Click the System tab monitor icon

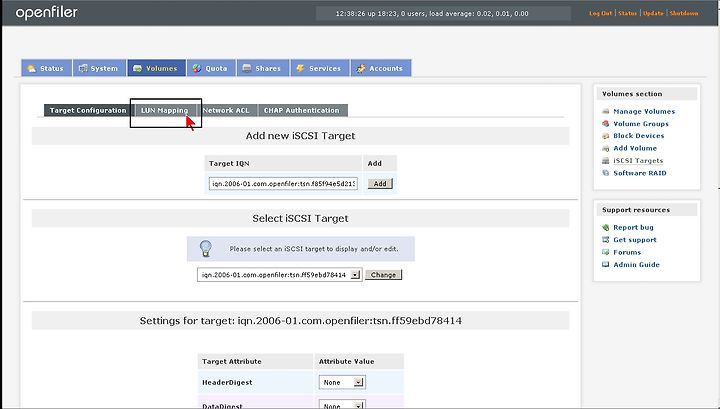(x=83, y=68)
